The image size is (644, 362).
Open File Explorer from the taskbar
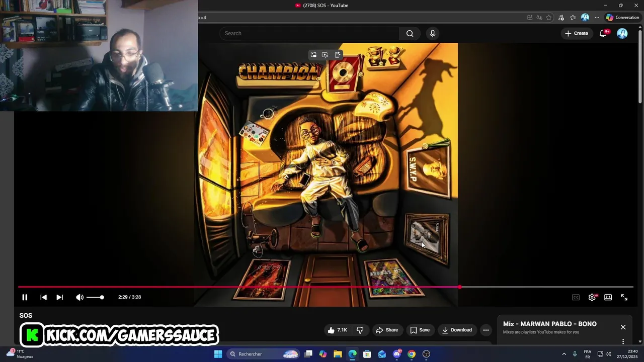tap(338, 354)
